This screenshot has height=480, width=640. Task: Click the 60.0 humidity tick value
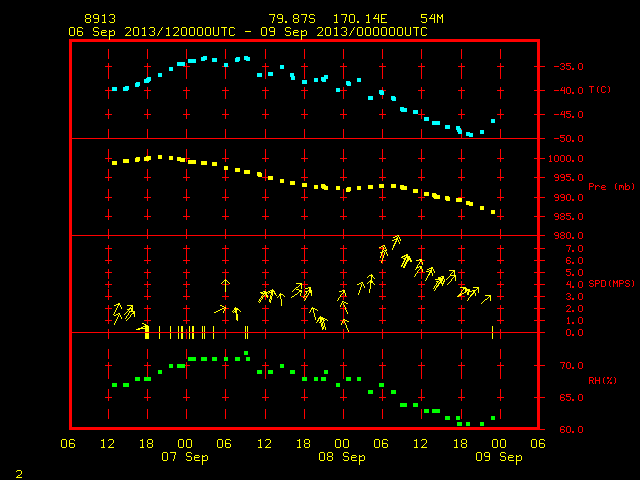571,429
